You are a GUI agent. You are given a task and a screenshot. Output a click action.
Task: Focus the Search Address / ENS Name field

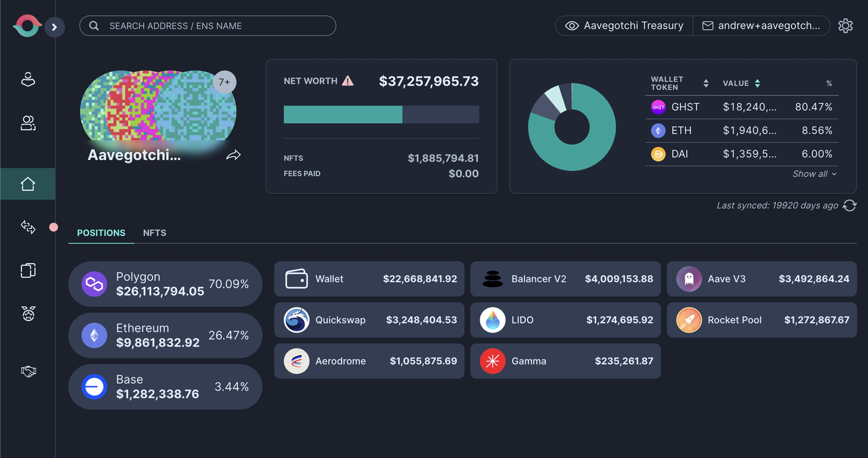(x=208, y=26)
